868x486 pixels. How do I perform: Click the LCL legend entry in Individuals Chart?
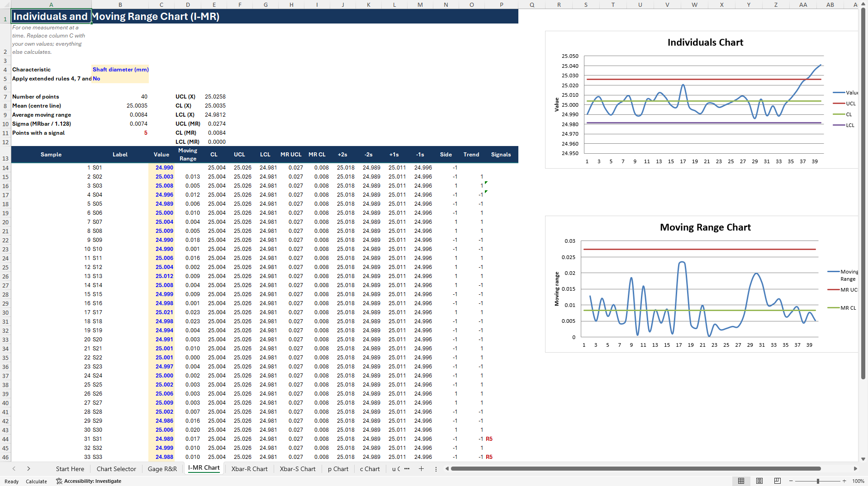pos(844,125)
